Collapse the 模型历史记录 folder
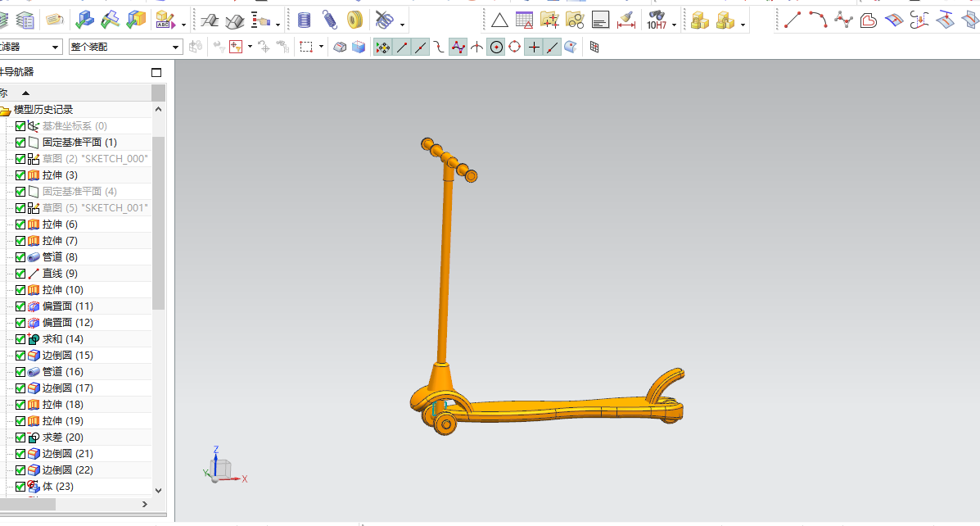This screenshot has height=526, width=980. (x=5, y=110)
